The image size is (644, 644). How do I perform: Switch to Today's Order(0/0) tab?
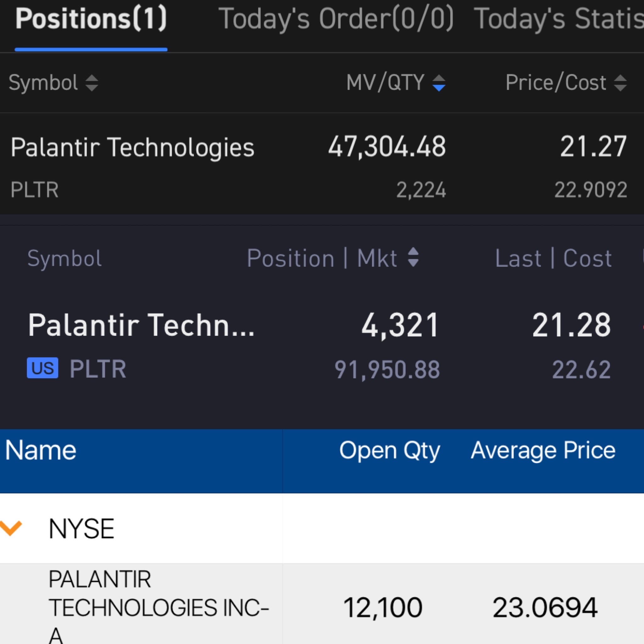336,19
